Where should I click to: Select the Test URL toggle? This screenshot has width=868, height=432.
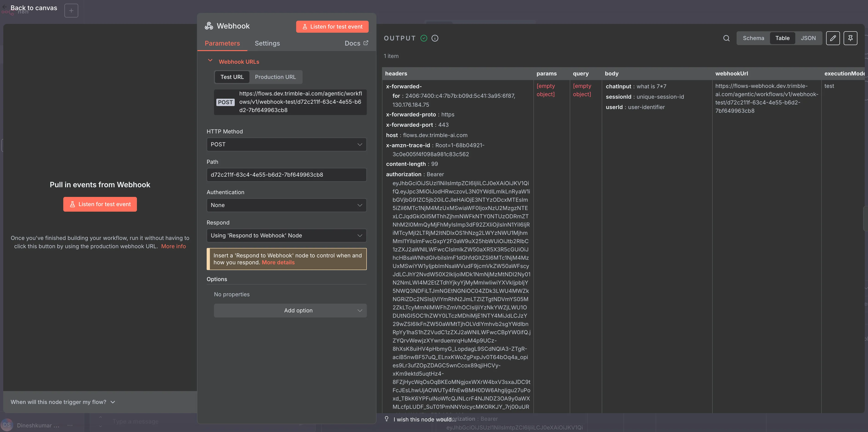pyautogui.click(x=232, y=77)
